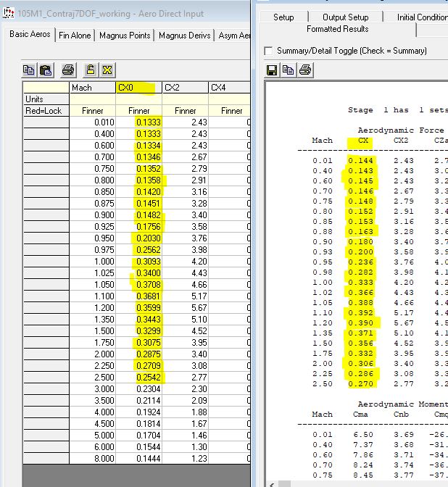Click the paste clipboard icon above the table

coord(45,70)
